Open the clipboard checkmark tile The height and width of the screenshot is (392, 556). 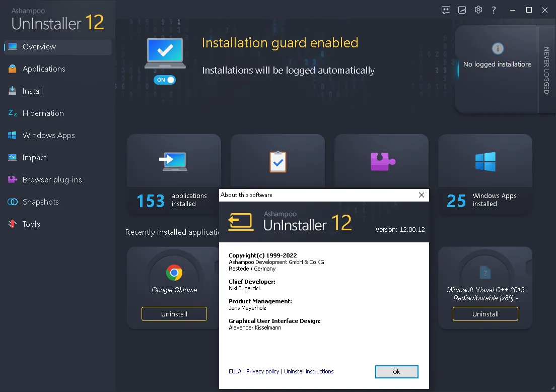tap(278, 161)
